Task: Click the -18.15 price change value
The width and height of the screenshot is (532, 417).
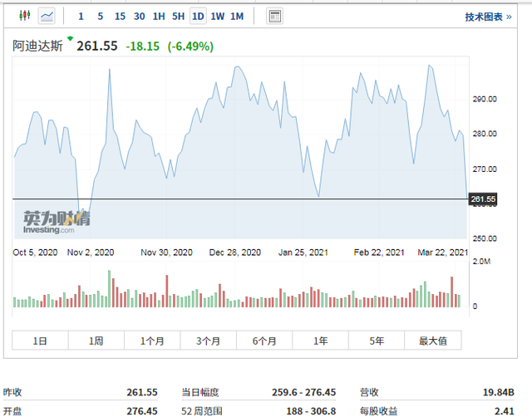Action: (142, 47)
